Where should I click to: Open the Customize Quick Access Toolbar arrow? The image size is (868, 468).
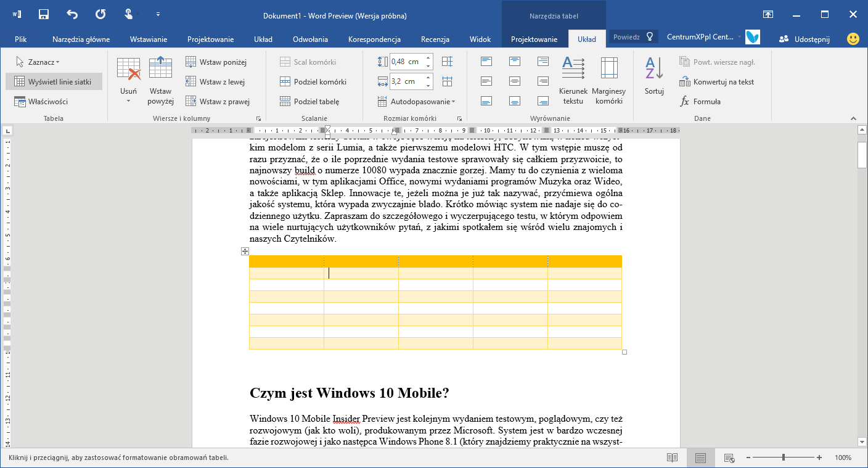click(158, 14)
